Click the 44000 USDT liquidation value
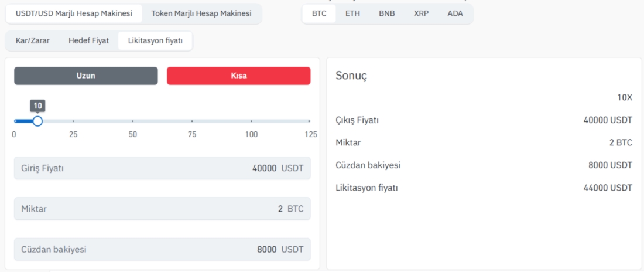This screenshot has height=272, width=644. (x=608, y=188)
